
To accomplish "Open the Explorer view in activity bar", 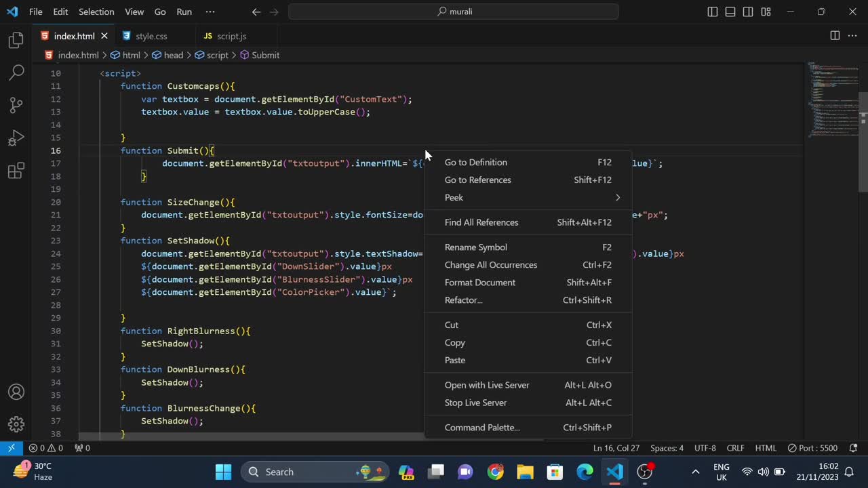I will [x=16, y=40].
